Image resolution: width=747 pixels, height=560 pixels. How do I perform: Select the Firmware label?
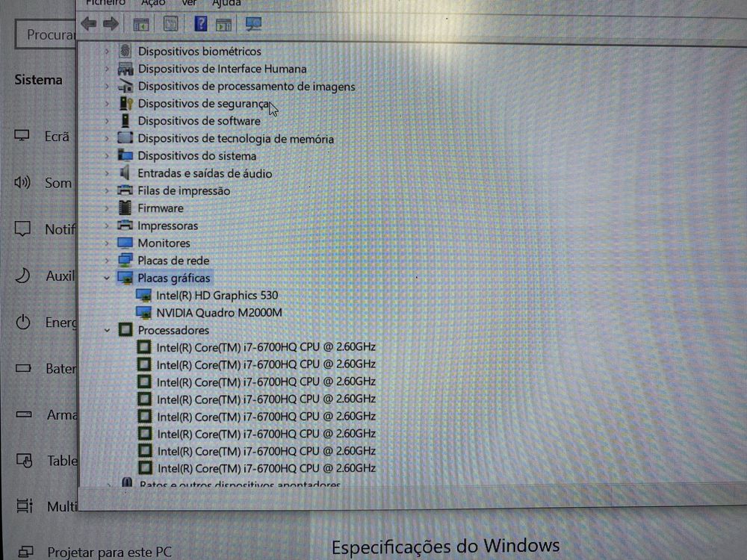coord(161,208)
